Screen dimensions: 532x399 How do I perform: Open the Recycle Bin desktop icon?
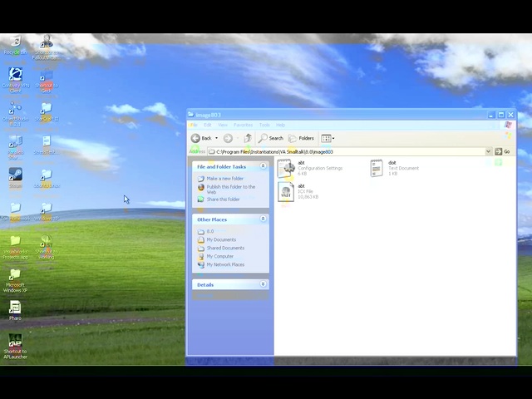pos(16,46)
